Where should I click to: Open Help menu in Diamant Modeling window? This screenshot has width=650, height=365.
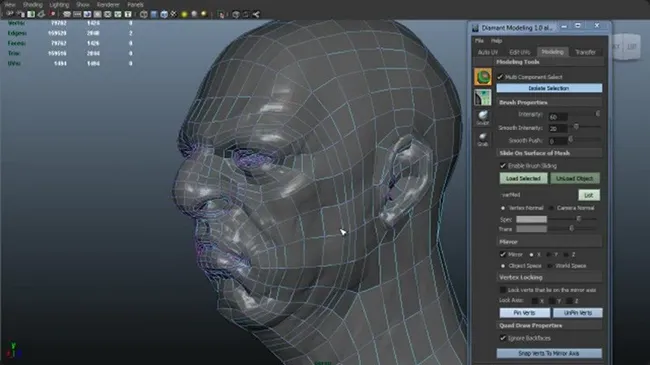point(496,41)
